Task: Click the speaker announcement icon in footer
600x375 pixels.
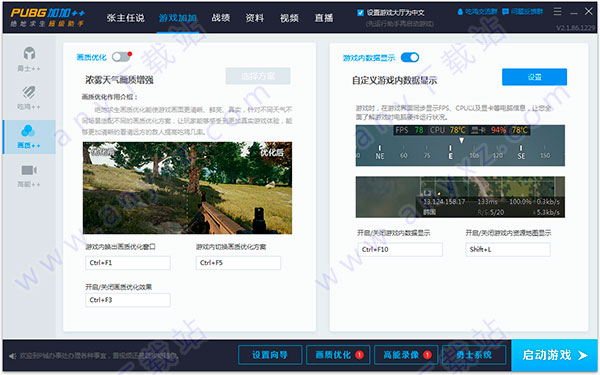Action: pos(12,356)
